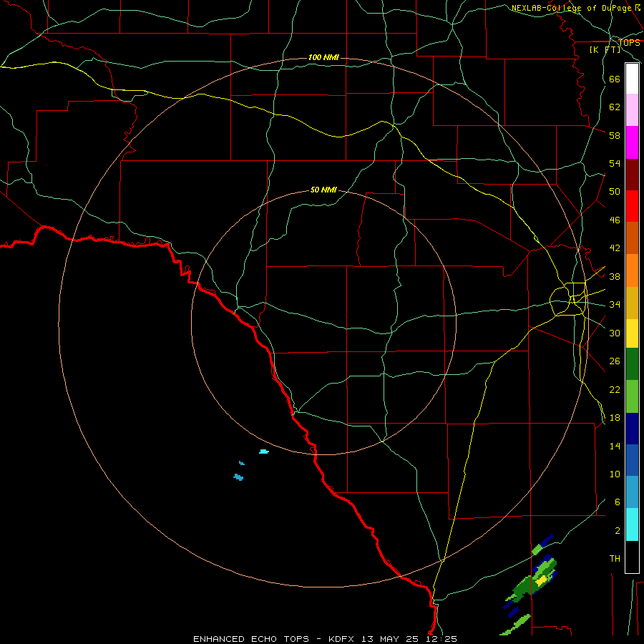This screenshot has width=644, height=644.
Task: Click the yellow core of the southeast echo
Action: (x=542, y=580)
